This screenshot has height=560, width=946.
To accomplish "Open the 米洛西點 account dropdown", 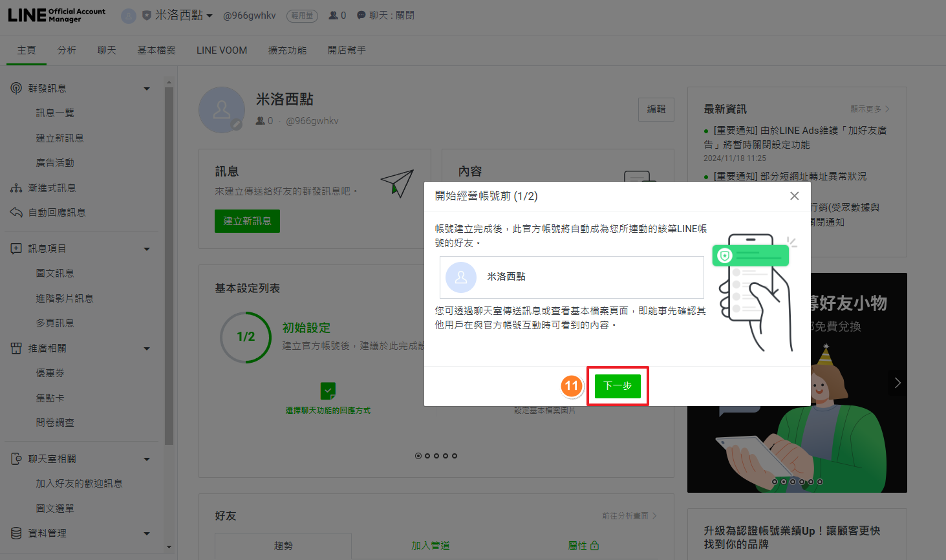I will click(x=184, y=16).
